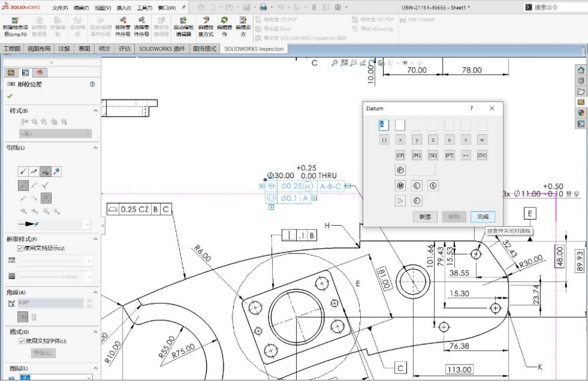
Task: Open the Appearances color wheel in the right sidebar
Action: pyautogui.click(x=581, y=113)
